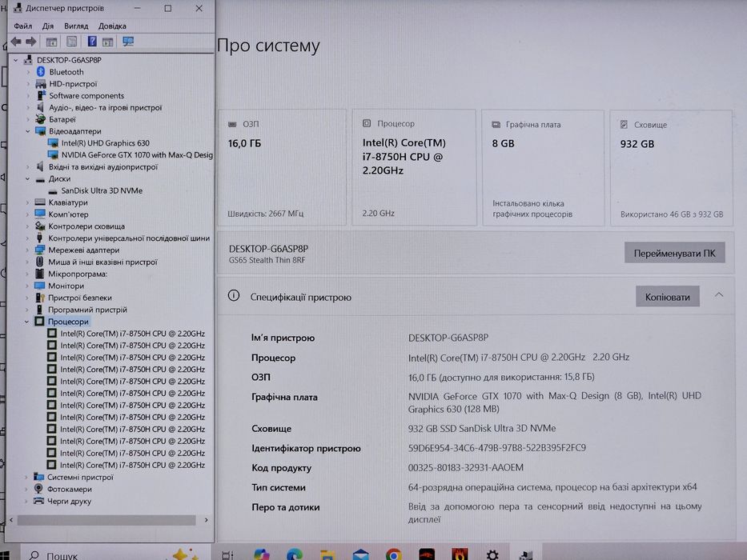Select Миша й інші вказівні пристрої
The image size is (747, 560).
click(x=102, y=262)
